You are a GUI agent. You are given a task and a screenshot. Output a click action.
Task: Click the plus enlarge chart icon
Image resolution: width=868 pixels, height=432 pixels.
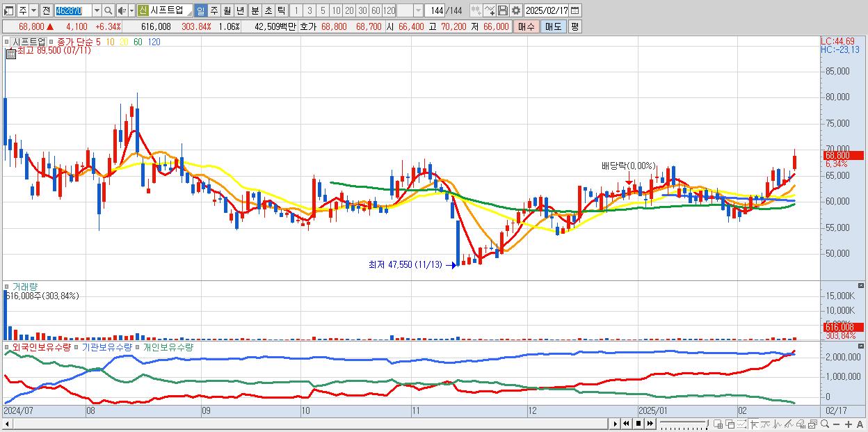(849, 424)
